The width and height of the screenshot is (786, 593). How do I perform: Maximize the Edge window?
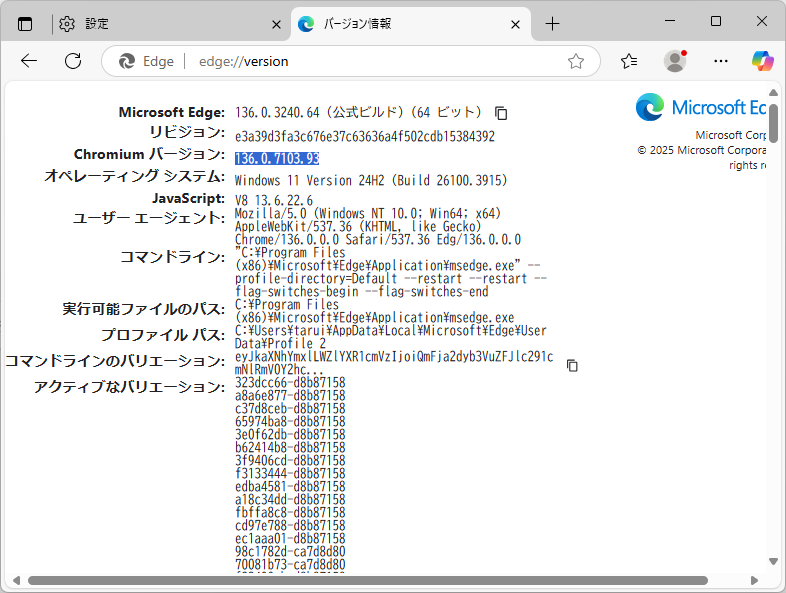716,21
